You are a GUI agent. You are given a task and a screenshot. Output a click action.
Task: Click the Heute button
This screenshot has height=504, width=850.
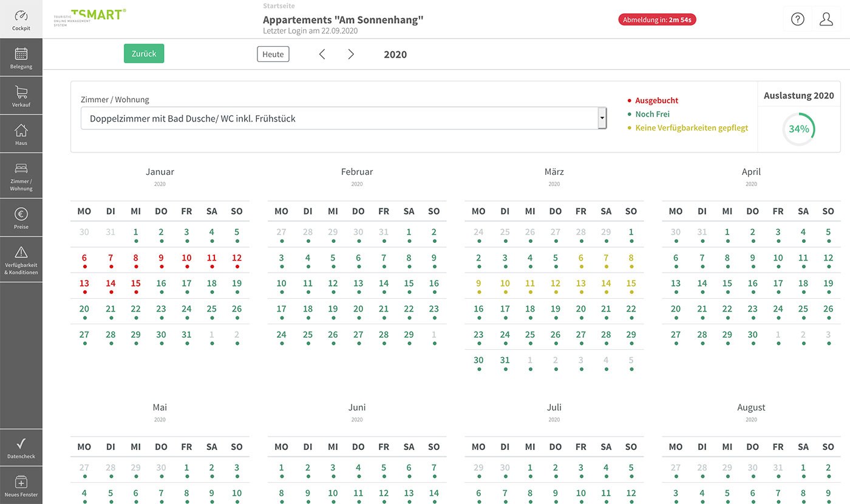pos(273,55)
